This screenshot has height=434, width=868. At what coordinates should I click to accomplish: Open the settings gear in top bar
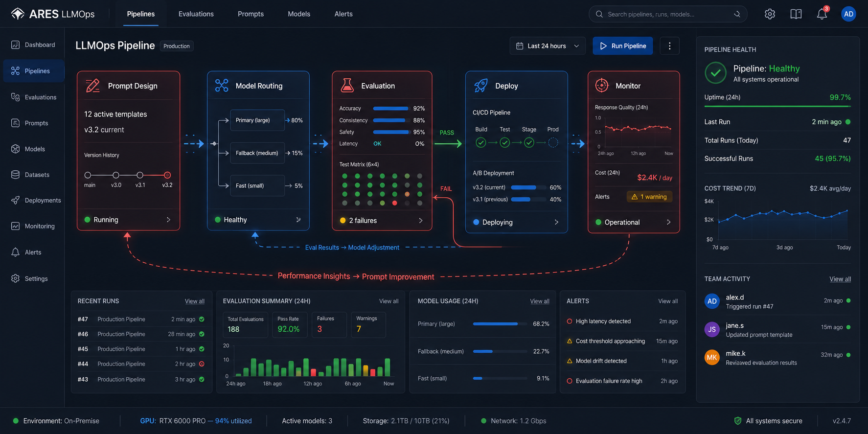pos(770,14)
